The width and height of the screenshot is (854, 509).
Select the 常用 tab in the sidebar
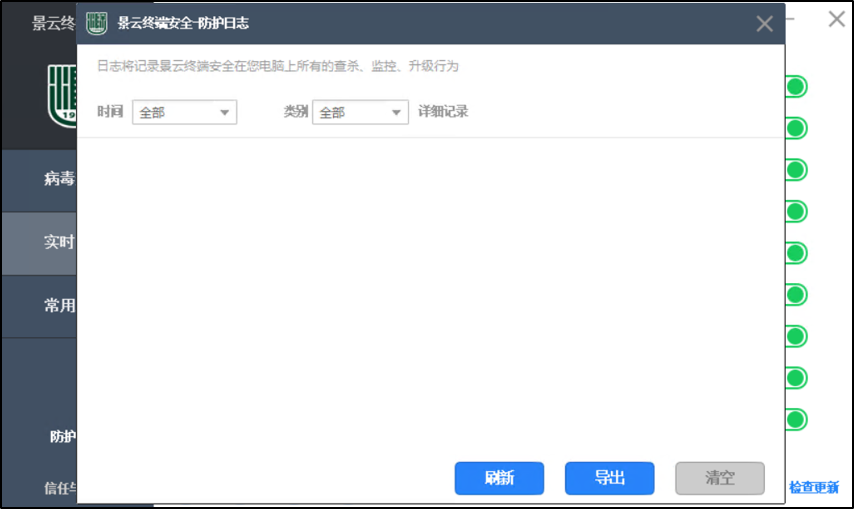(39, 306)
